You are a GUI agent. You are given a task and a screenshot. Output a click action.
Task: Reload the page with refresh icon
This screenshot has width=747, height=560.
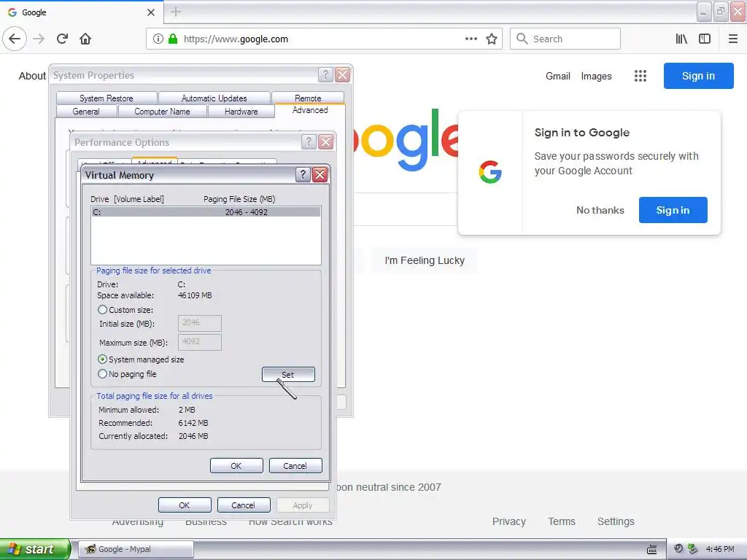[63, 39]
